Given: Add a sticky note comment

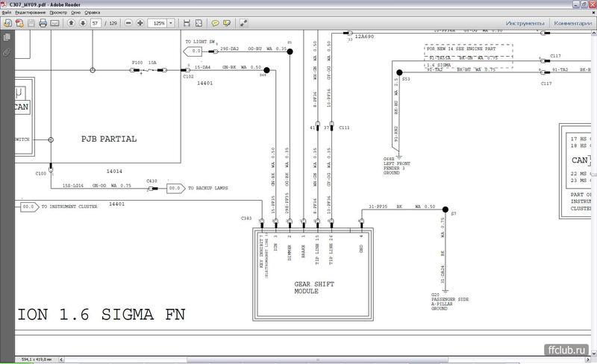Looking at the screenshot, I should point(215,23).
